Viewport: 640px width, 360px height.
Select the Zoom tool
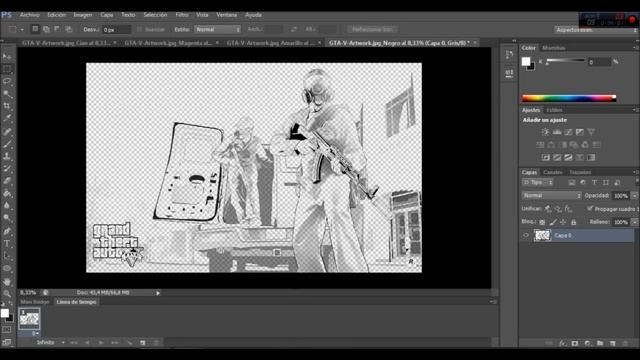click(x=7, y=294)
